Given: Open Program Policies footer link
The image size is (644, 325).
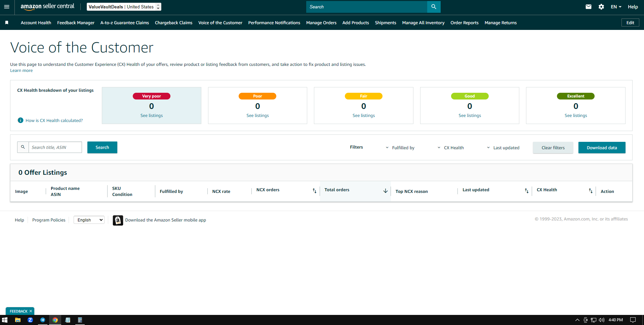Looking at the screenshot, I should (49, 220).
